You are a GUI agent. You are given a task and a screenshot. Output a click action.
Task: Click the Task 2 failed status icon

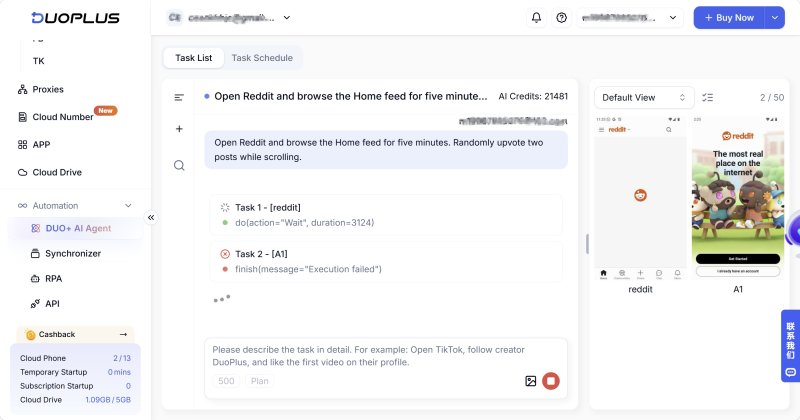pyautogui.click(x=225, y=254)
